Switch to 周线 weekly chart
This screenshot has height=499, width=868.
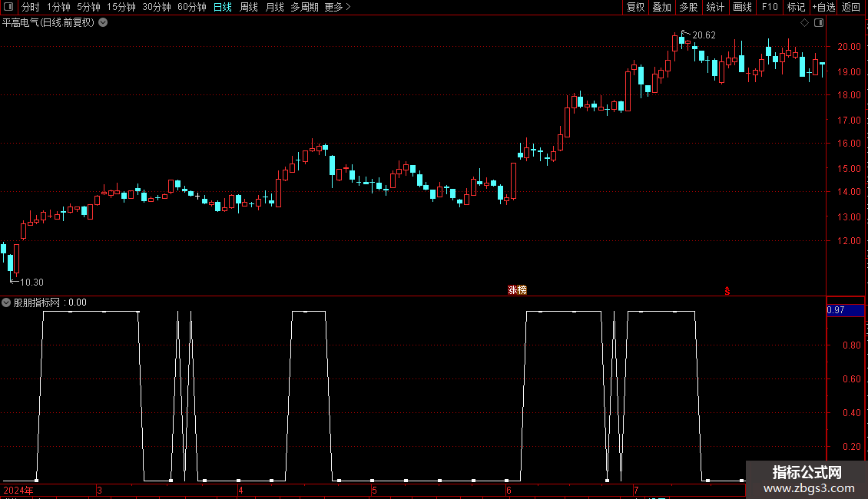[249, 7]
